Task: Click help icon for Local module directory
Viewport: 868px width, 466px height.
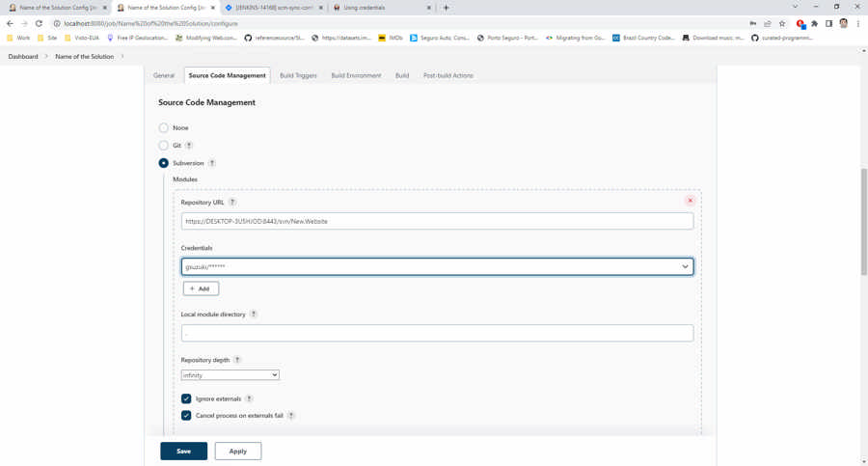Action: tap(254, 315)
